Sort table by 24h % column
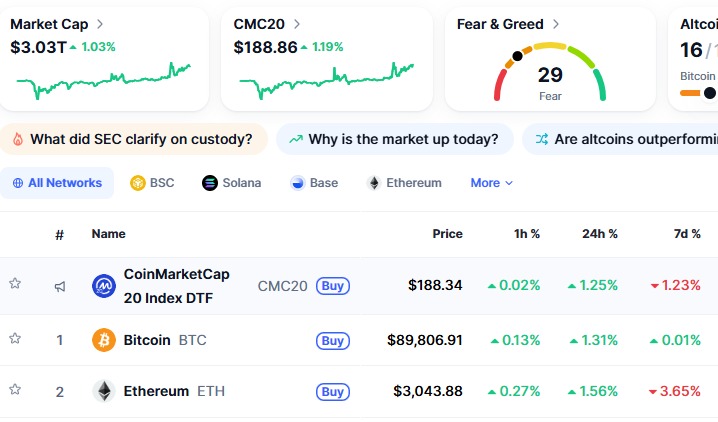Screen dimensions: 718x422 599,234
